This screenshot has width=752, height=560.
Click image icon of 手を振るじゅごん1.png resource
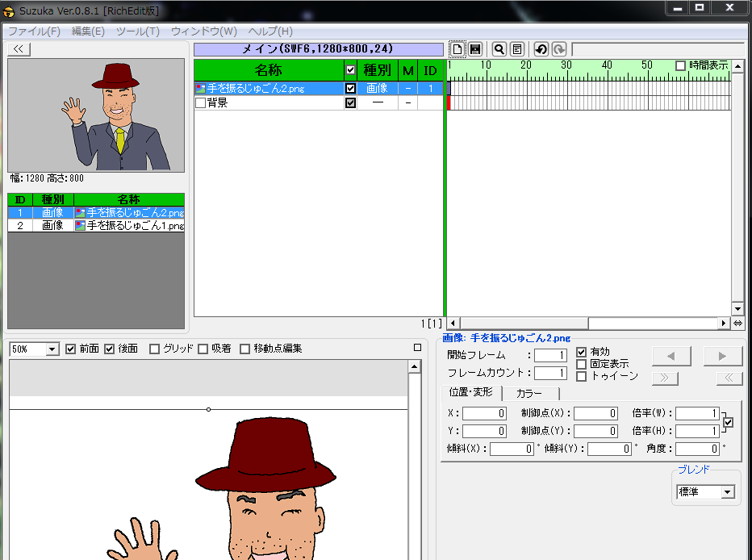pyautogui.click(x=80, y=225)
